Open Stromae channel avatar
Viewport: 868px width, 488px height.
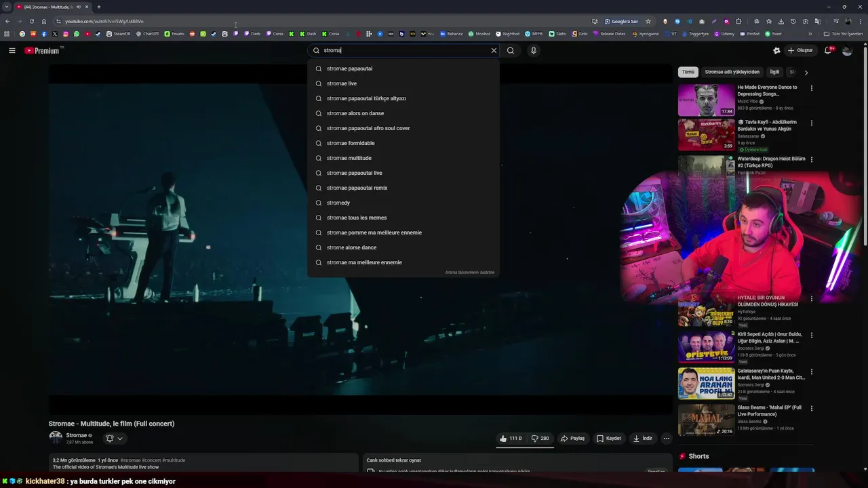[x=56, y=438]
